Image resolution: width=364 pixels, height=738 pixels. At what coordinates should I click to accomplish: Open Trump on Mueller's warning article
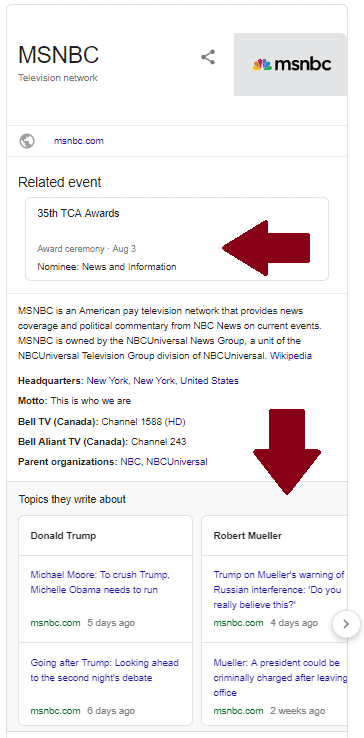click(x=279, y=590)
